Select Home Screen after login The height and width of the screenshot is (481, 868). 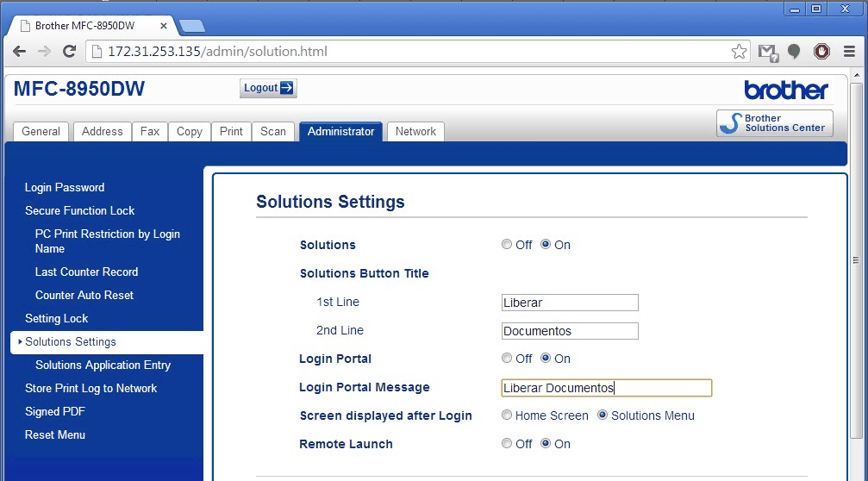pos(507,415)
